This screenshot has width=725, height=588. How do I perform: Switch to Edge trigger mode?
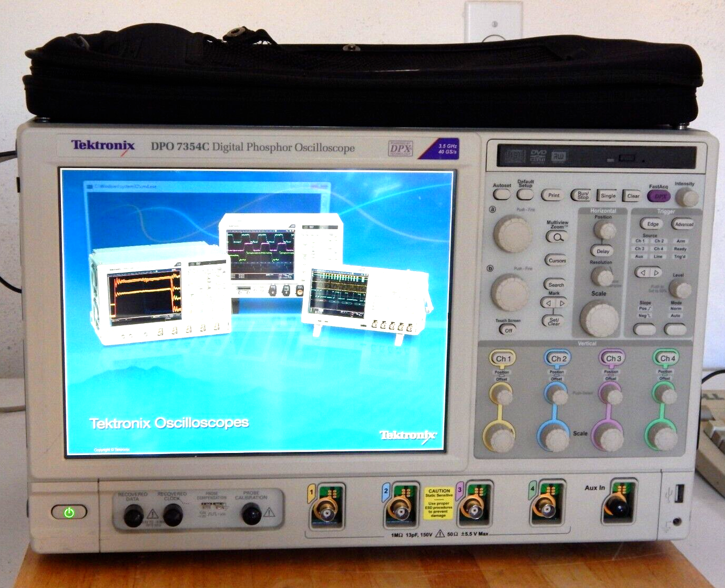[x=652, y=224]
